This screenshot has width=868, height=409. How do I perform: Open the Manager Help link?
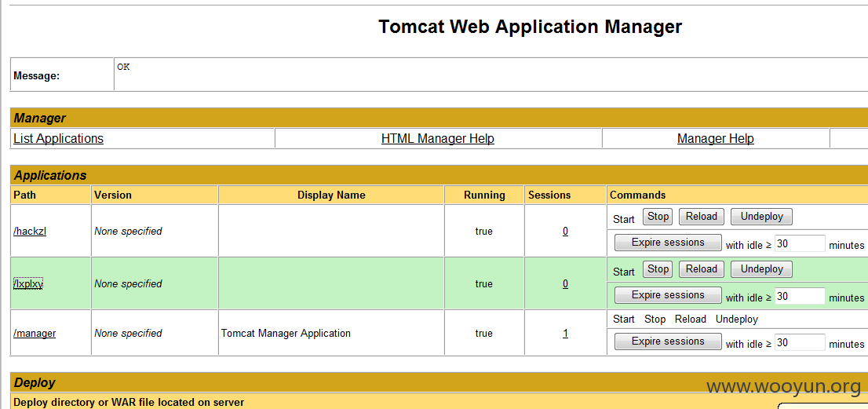pos(715,138)
